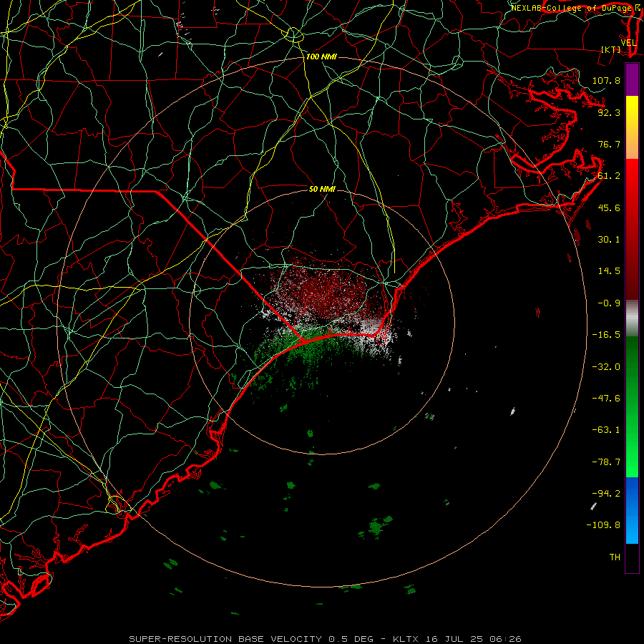Image resolution: width=644 pixels, height=644 pixels.
Task: Click the [KT] units label
Action: pos(611,49)
